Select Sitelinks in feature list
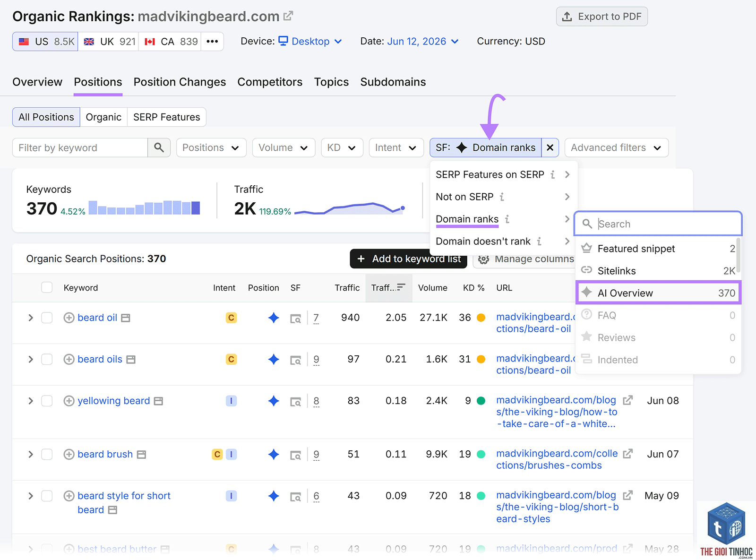 [659, 271]
